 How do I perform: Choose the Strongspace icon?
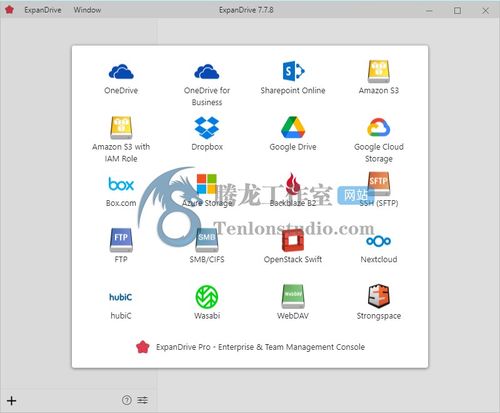click(379, 296)
